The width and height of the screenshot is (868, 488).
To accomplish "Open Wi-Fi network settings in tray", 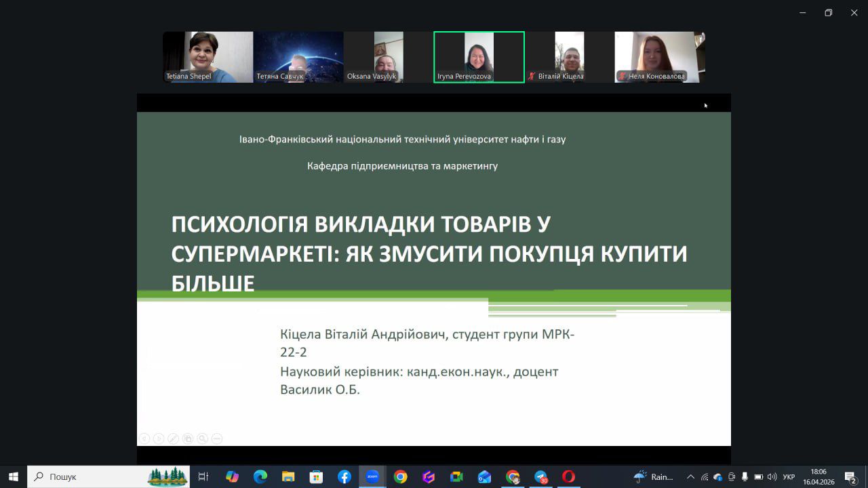I will pos(705,476).
